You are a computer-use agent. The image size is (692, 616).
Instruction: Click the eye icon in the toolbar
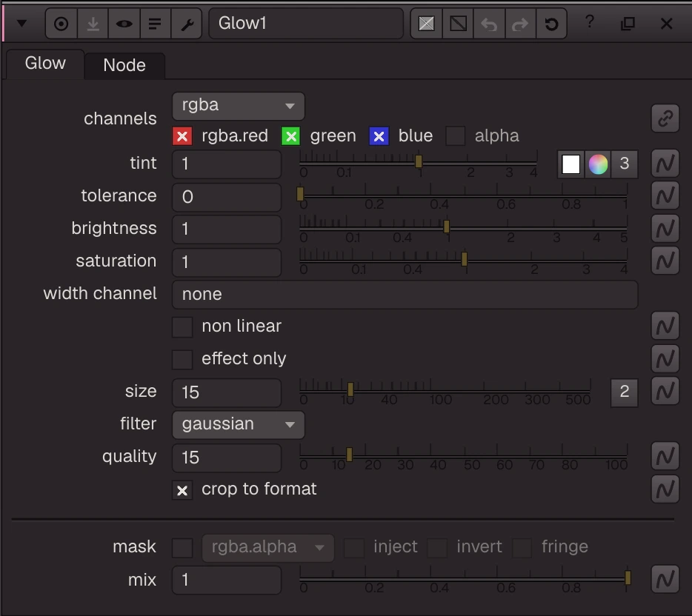coord(124,24)
